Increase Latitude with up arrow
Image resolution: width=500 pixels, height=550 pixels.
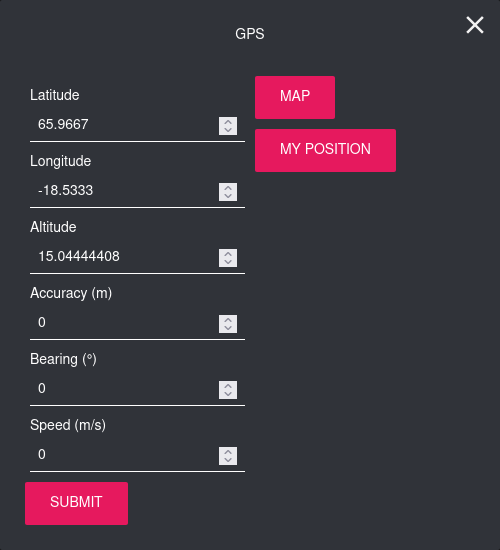(228, 122)
